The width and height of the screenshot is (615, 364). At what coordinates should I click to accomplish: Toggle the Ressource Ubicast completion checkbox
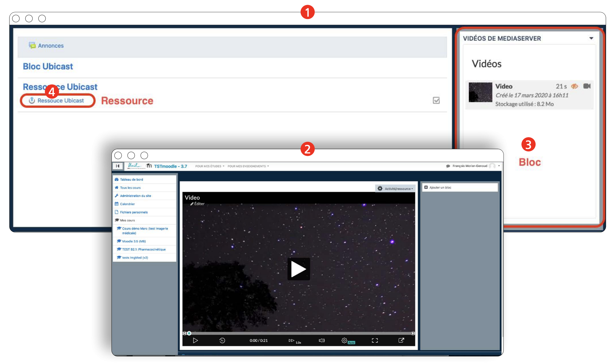pyautogui.click(x=436, y=101)
